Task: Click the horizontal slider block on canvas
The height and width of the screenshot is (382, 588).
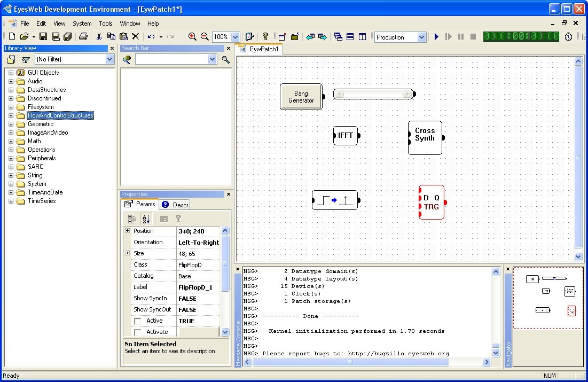Action: 373,94
